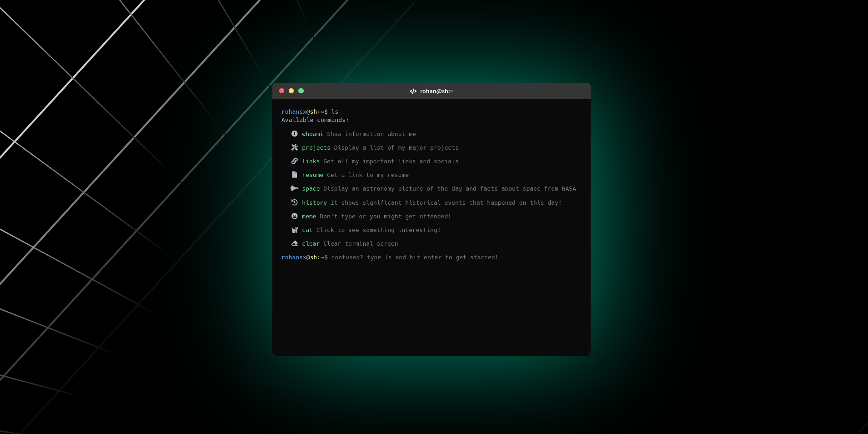The image size is (868, 434).
Task: Click the chain-link icon beside links
Action: [x=295, y=161]
